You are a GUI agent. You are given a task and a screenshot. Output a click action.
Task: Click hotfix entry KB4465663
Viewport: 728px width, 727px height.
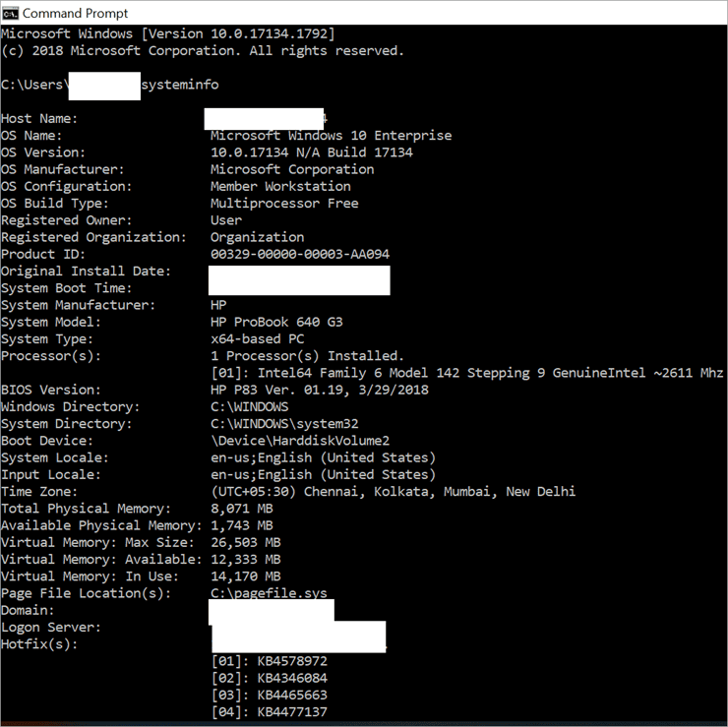[x=270, y=695]
